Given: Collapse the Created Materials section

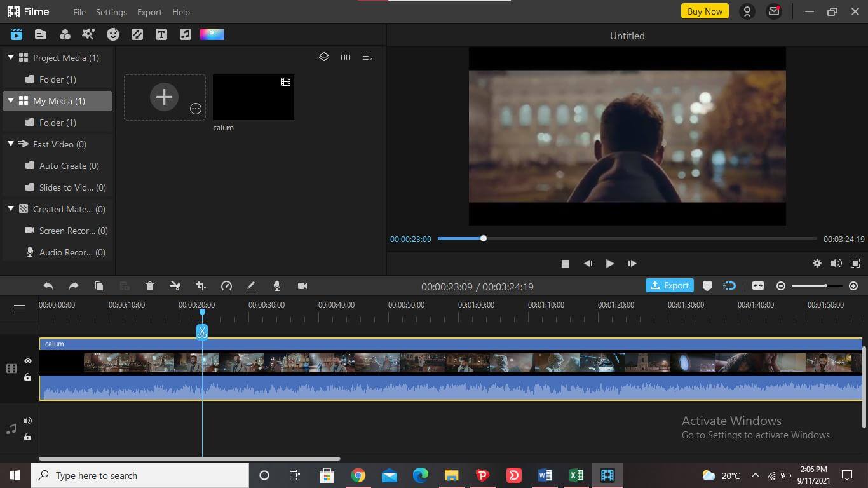Looking at the screenshot, I should point(11,208).
